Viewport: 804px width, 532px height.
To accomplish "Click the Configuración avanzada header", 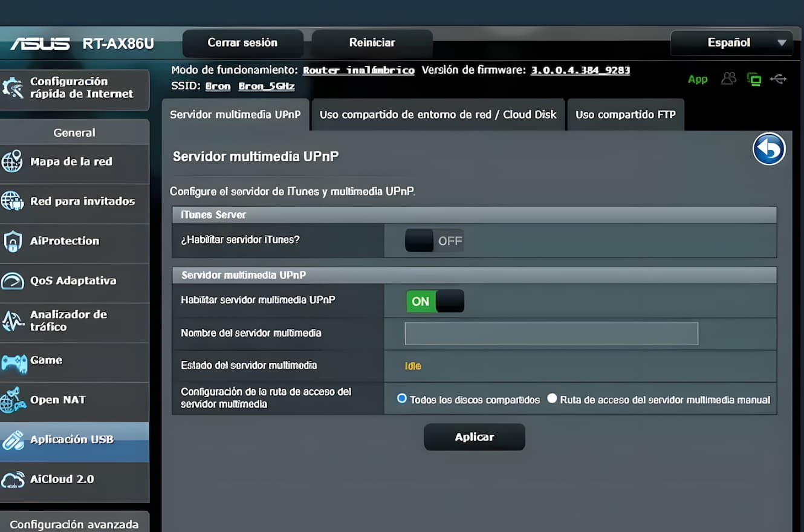I will tap(74, 525).
